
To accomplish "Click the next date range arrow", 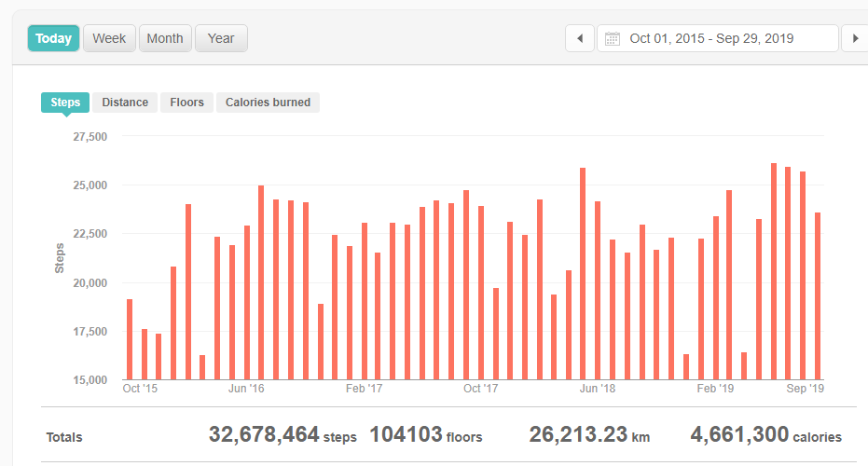I will (x=855, y=38).
